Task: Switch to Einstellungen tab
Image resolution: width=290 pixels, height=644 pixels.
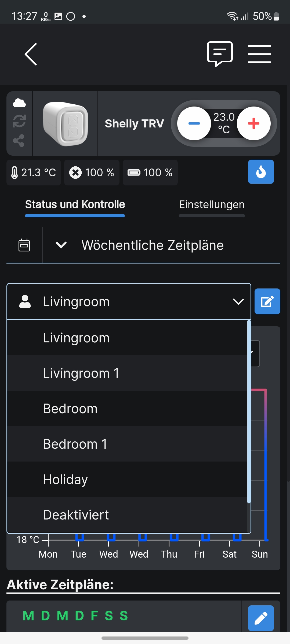Action: click(x=212, y=205)
